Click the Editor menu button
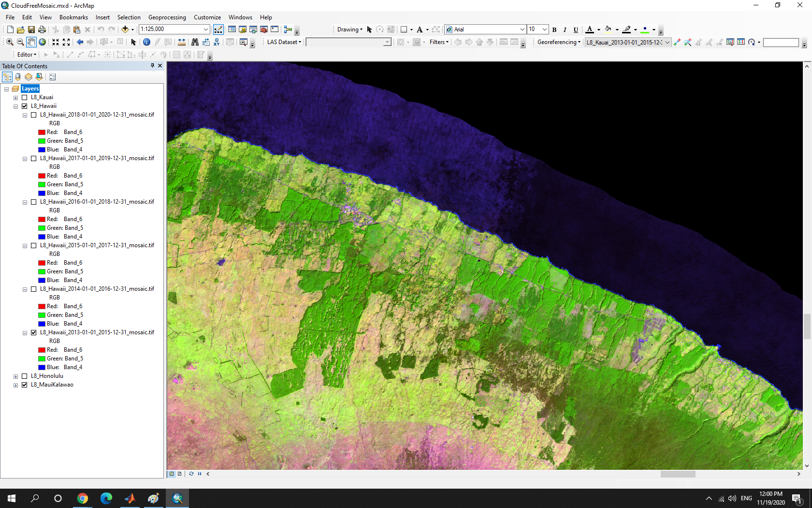 [27, 55]
